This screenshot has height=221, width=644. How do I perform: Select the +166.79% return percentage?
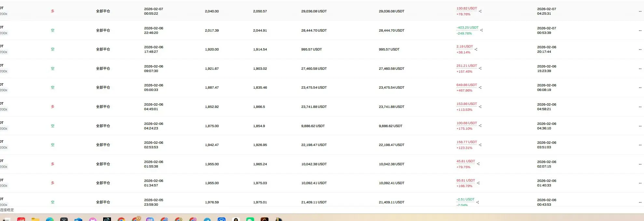464,186
